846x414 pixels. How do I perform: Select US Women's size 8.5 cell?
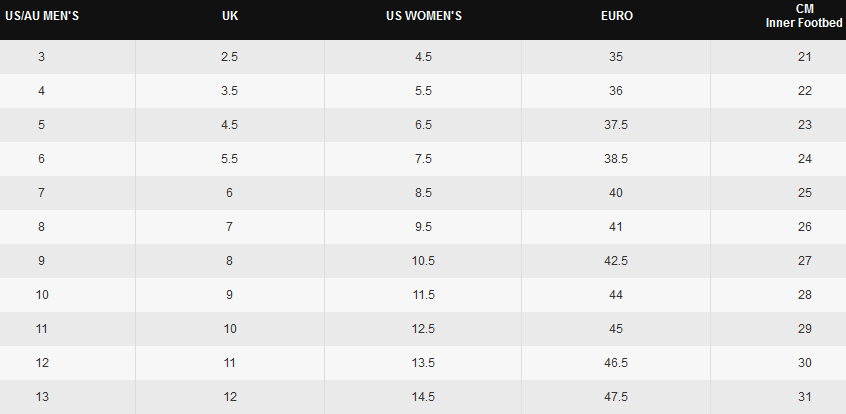423,193
